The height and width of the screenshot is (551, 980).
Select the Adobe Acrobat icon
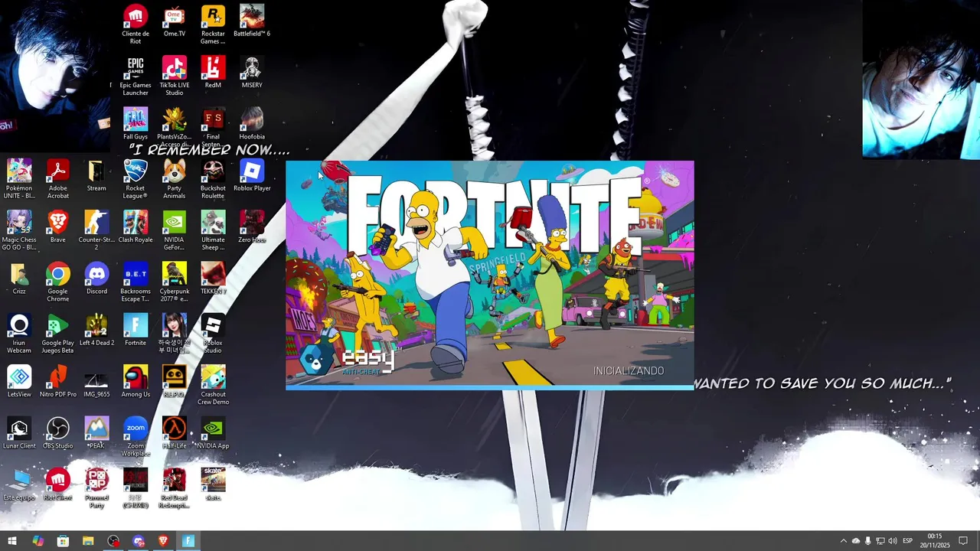coord(58,179)
